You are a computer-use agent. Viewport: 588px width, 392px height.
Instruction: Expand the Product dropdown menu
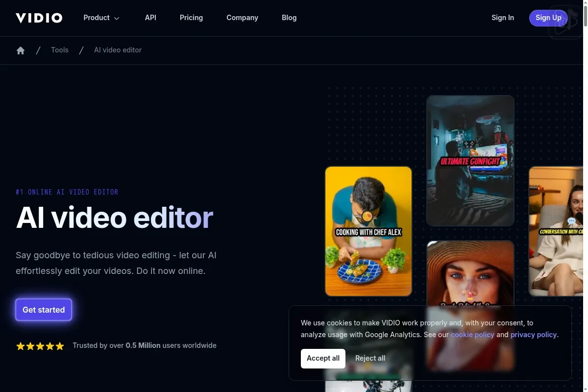(x=97, y=18)
